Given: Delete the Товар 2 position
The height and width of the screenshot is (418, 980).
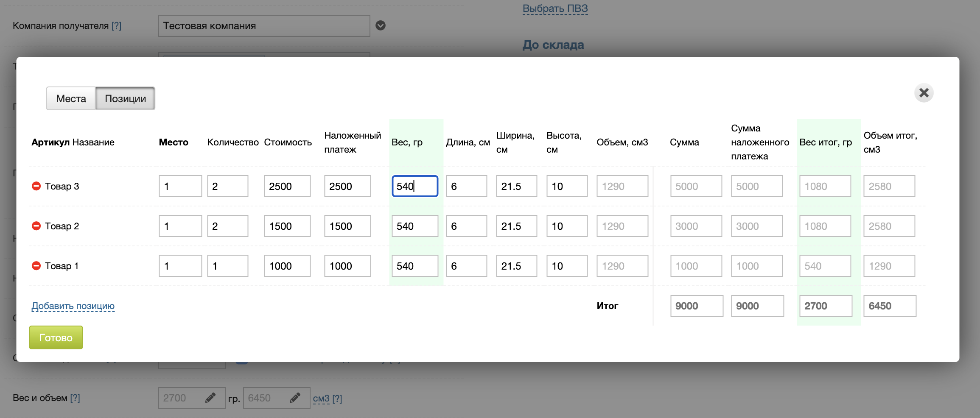Looking at the screenshot, I should (x=36, y=226).
